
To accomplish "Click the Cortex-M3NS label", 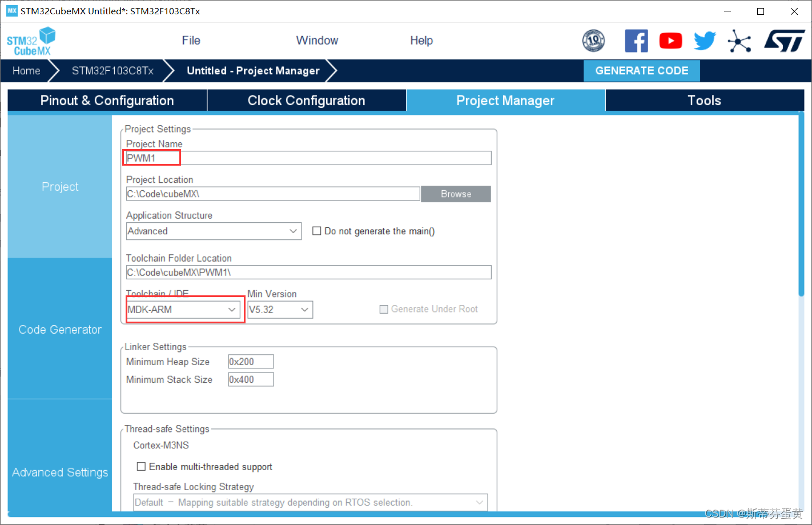I will click(161, 446).
